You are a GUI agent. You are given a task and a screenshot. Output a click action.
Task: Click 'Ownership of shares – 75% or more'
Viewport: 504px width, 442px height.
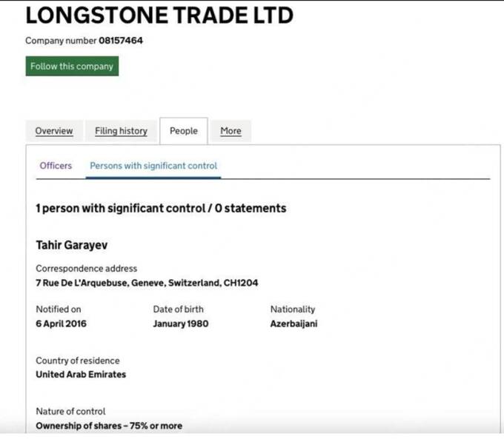point(109,426)
